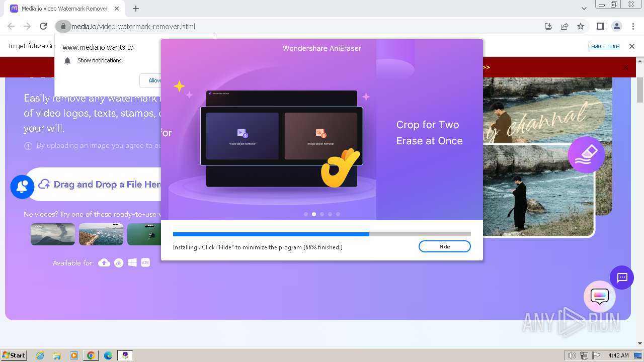Click the address bar URL field

click(302, 26)
